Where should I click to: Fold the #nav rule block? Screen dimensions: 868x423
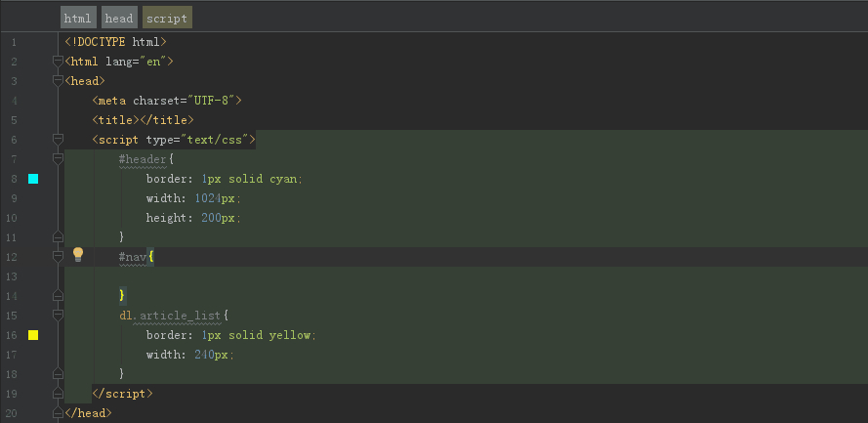tap(58, 257)
